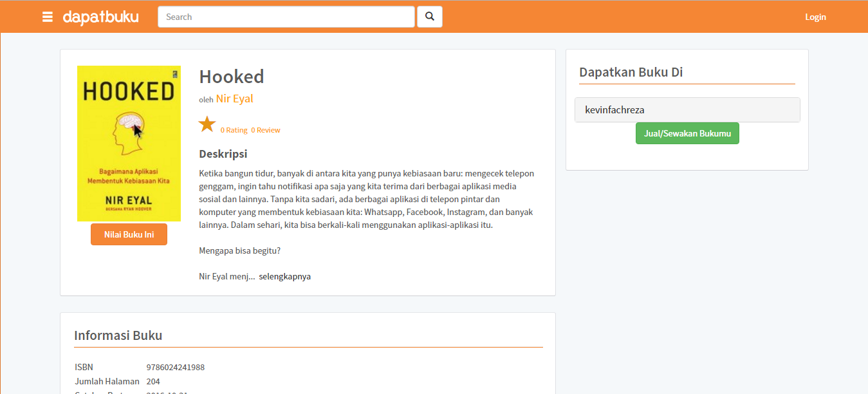Image resolution: width=868 pixels, height=394 pixels.
Task: Click the Informasi Buku heading
Action: click(118, 335)
